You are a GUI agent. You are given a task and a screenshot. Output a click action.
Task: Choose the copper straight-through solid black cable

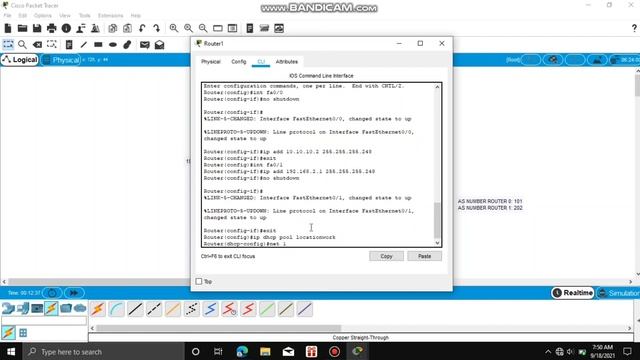click(135, 309)
